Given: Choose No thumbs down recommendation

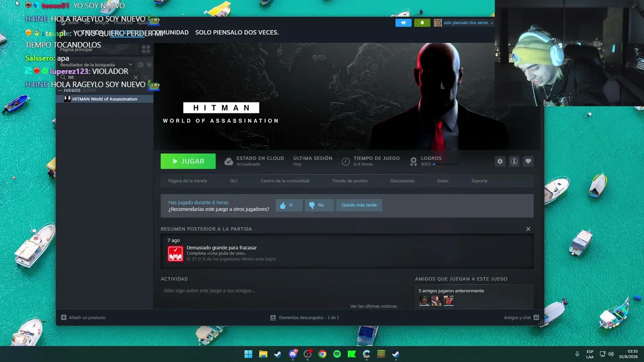Looking at the screenshot, I should 319,205.
